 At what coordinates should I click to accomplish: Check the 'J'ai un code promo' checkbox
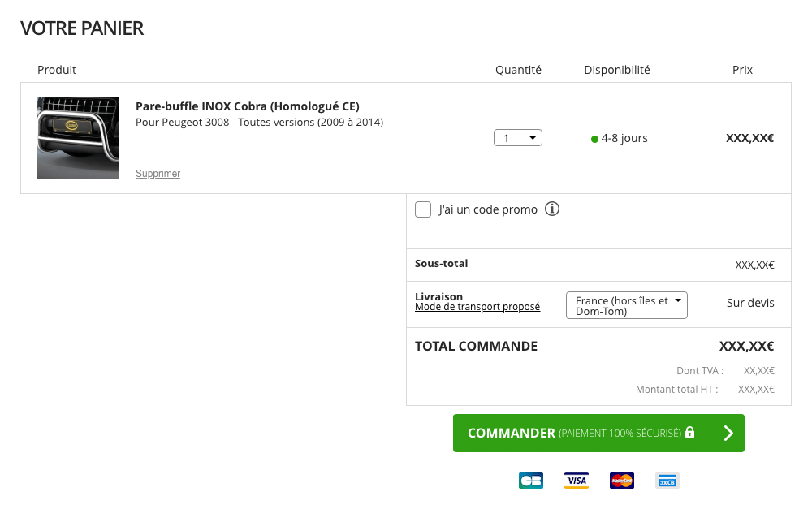(x=423, y=209)
